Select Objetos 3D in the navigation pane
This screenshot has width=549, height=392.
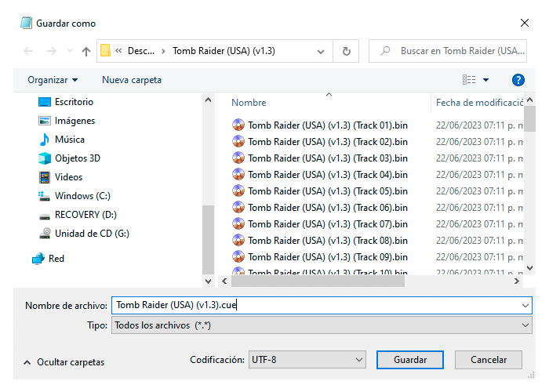[78, 158]
